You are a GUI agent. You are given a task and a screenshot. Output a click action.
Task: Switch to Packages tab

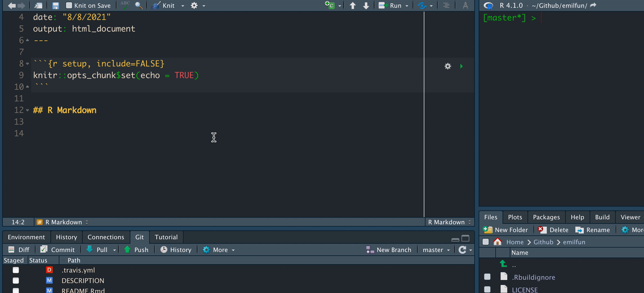(x=546, y=217)
